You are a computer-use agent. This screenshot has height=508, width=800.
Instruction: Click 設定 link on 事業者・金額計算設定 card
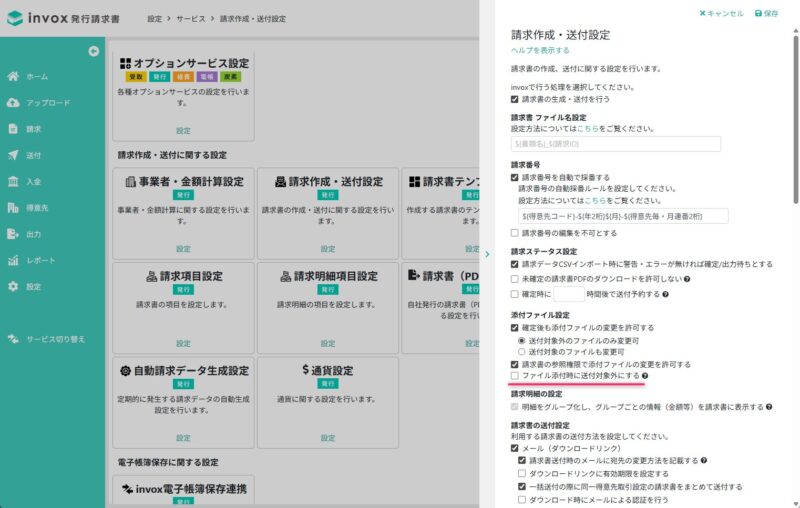click(183, 249)
